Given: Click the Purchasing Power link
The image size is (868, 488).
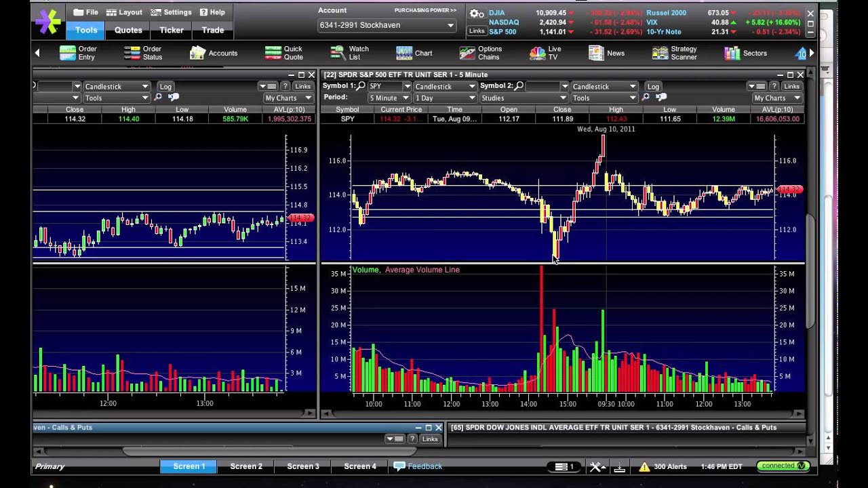Looking at the screenshot, I should tap(425, 10).
